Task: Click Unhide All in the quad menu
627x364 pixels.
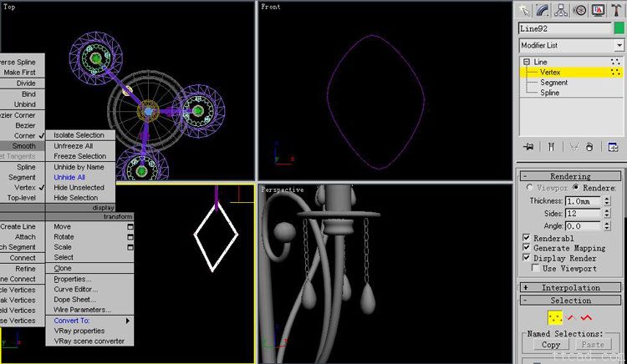Action: [70, 177]
